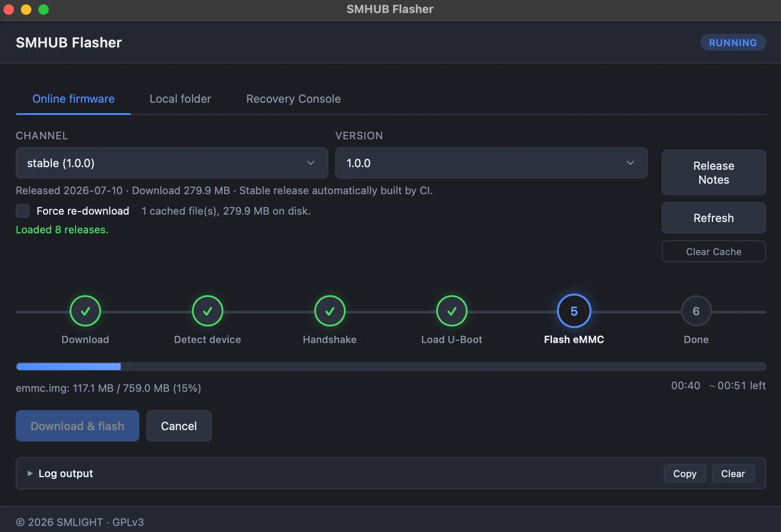Clear the firmware cache

coord(714,251)
